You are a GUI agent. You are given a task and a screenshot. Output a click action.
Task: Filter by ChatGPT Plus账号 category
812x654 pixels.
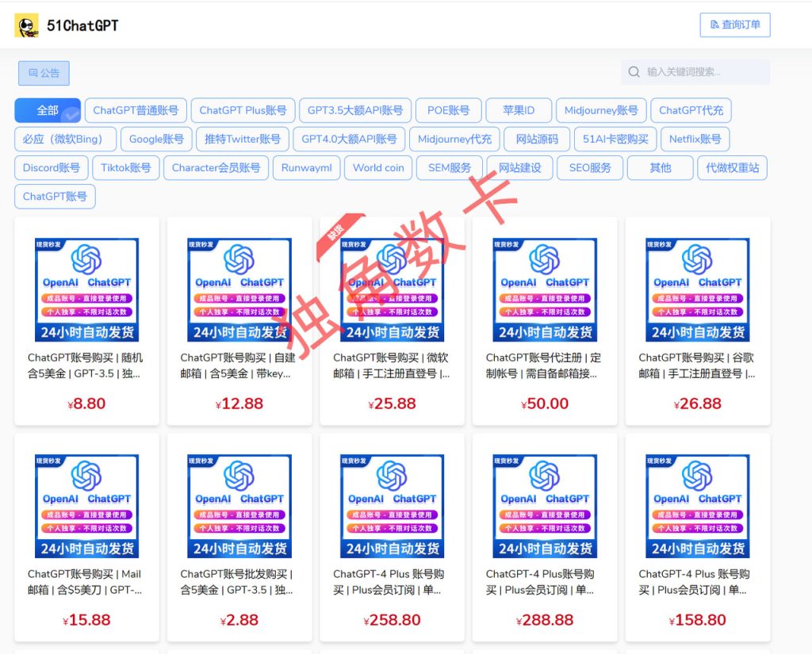click(243, 110)
